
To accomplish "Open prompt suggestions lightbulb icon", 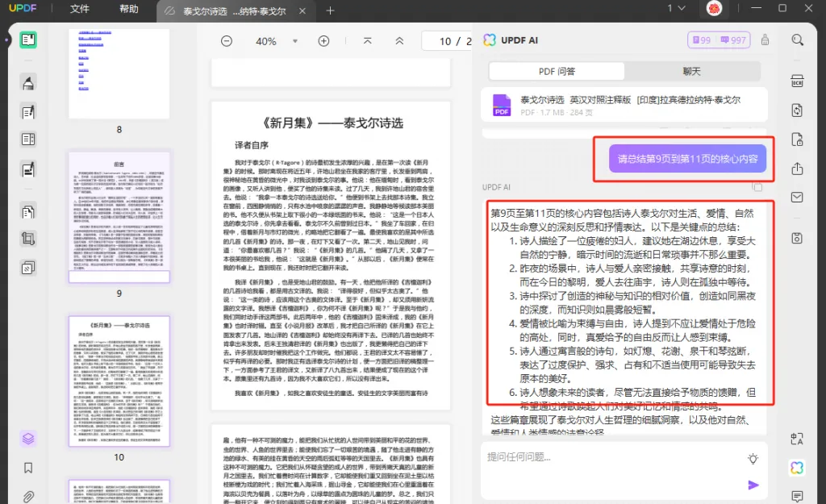I will point(753,459).
